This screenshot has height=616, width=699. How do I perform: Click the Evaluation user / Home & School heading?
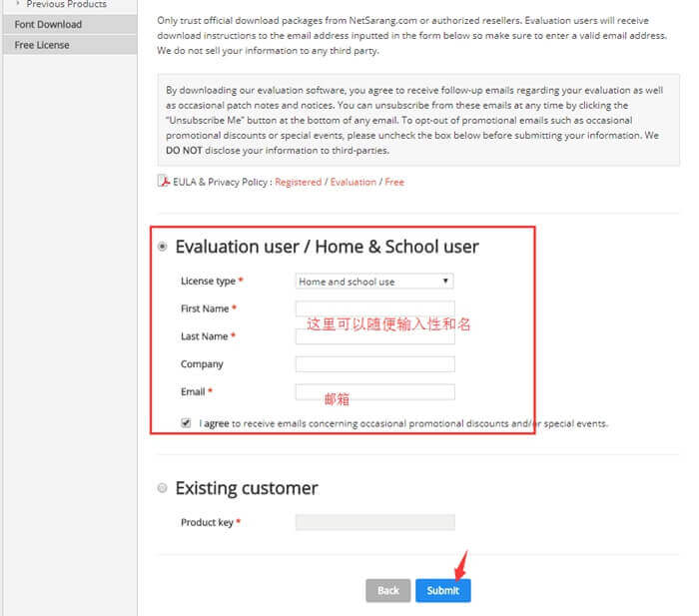click(327, 247)
